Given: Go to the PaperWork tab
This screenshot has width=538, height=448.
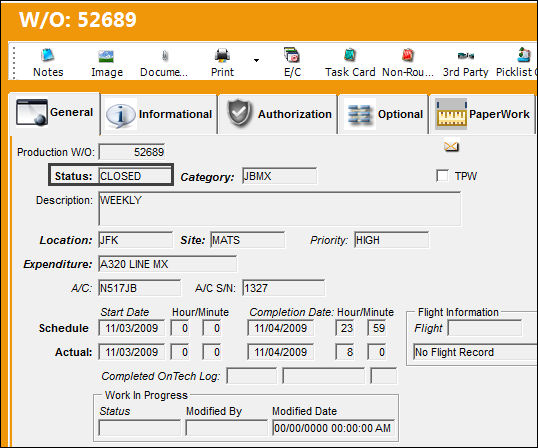Looking at the screenshot, I should [x=482, y=114].
